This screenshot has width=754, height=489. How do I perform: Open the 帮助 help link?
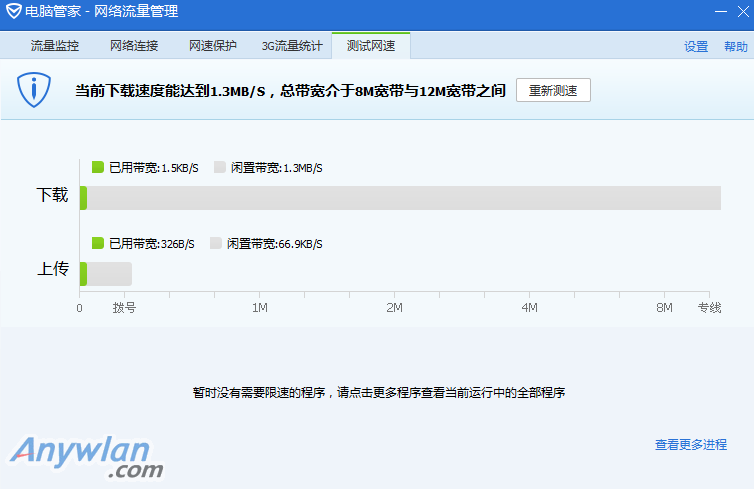[x=736, y=47]
